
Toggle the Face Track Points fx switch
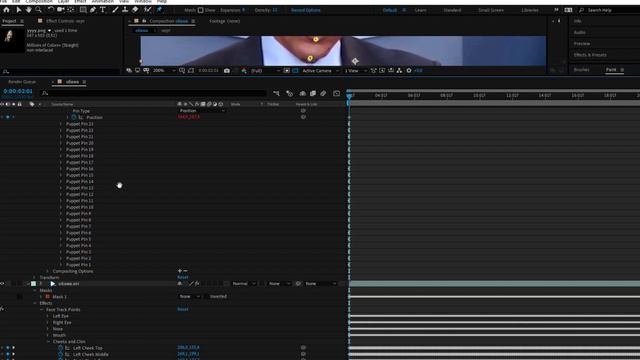(2, 309)
